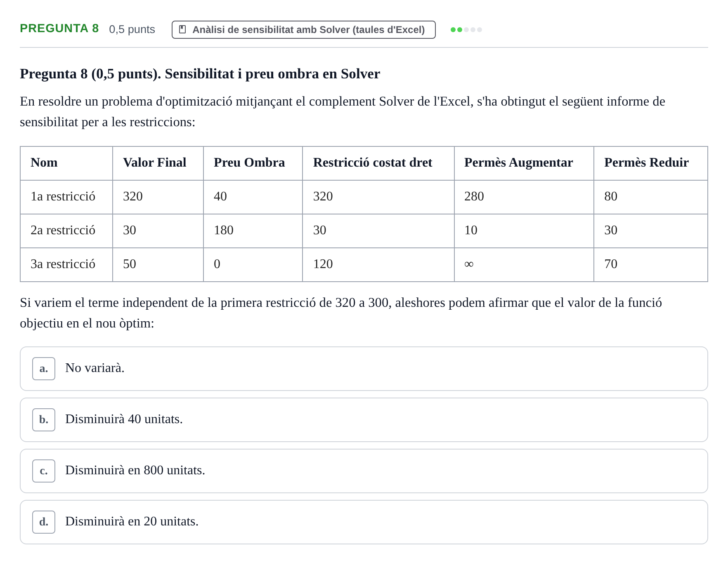The height and width of the screenshot is (565, 728).
Task: Choose answer 'No variarà.'
Action: point(364,369)
